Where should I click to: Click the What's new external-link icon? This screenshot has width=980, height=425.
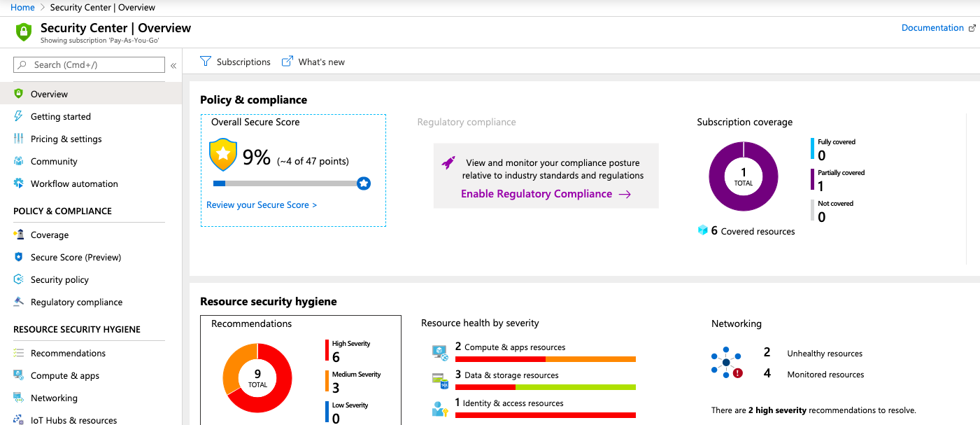click(287, 62)
